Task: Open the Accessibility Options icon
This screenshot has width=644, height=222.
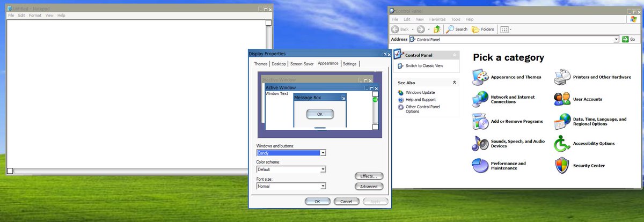Action: click(562, 144)
